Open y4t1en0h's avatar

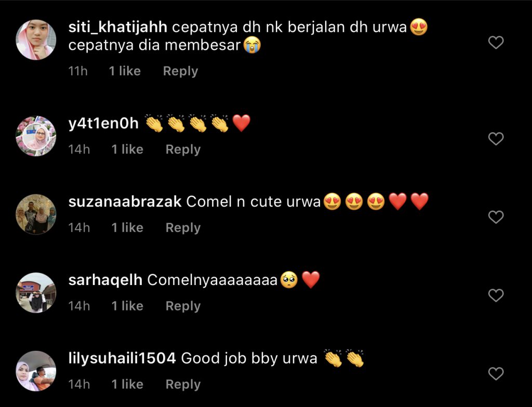click(x=36, y=136)
